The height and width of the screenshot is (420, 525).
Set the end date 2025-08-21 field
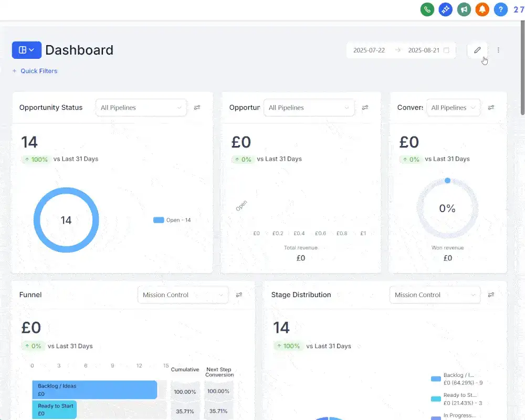click(x=424, y=50)
